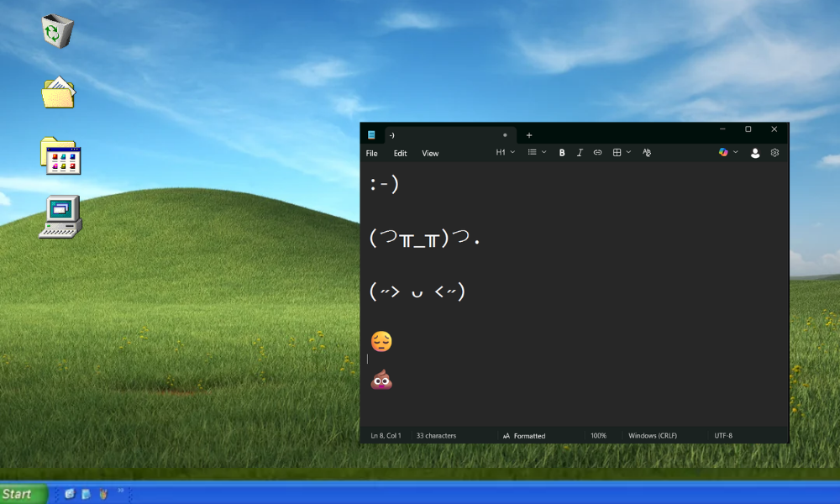Close the tab via its unsaved dot
Viewport: 840px width, 504px height.
pos(505,135)
